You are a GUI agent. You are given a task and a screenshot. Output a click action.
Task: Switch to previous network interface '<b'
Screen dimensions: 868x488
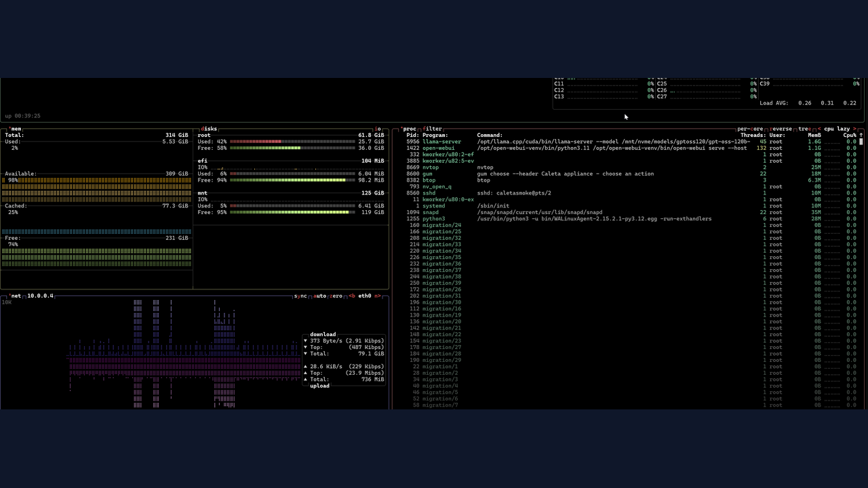click(x=352, y=296)
